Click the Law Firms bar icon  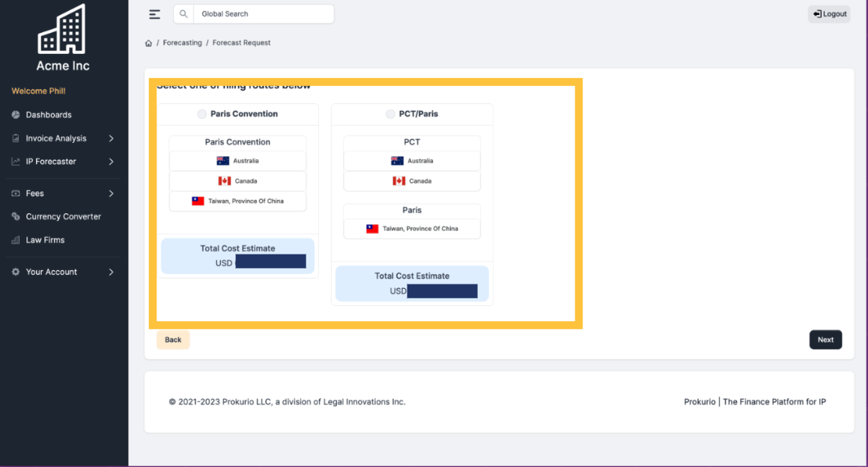(16, 240)
